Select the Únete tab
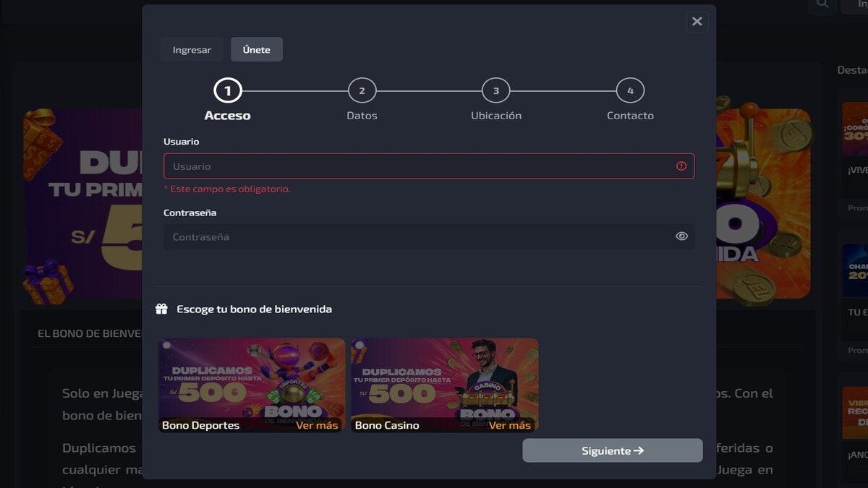 pos(256,50)
